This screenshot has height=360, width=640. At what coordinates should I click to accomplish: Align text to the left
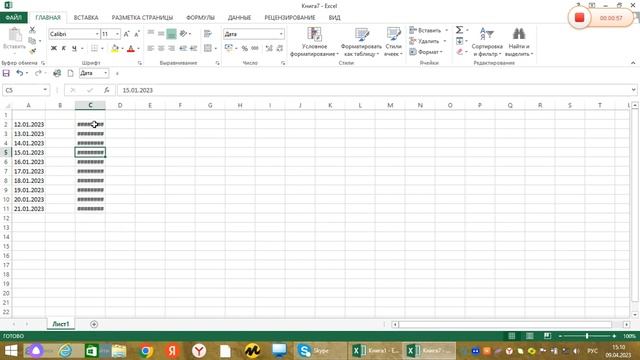151,48
